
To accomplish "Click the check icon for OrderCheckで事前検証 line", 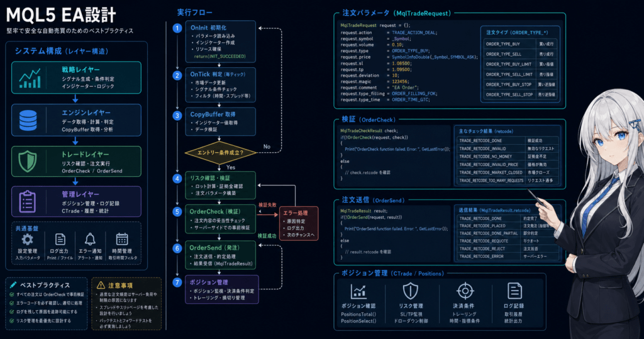I will point(12,294).
